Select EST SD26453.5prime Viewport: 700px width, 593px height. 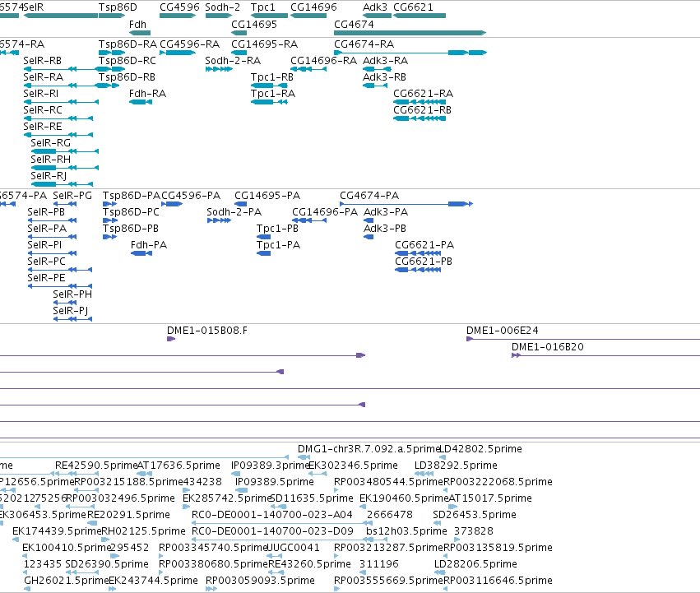[475, 515]
